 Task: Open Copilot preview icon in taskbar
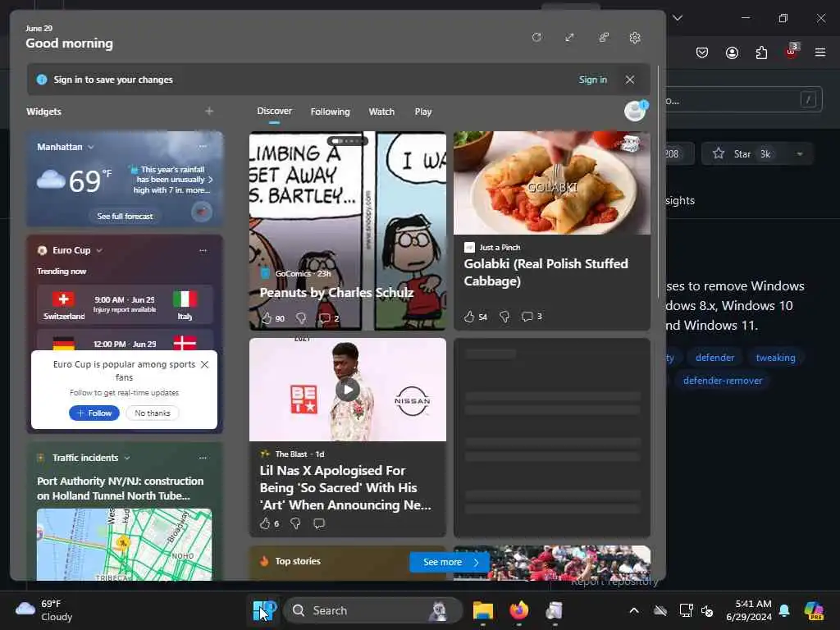(x=814, y=610)
